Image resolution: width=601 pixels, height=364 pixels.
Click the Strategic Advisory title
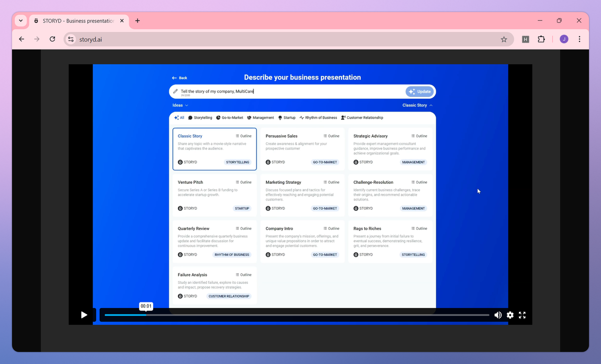371,136
